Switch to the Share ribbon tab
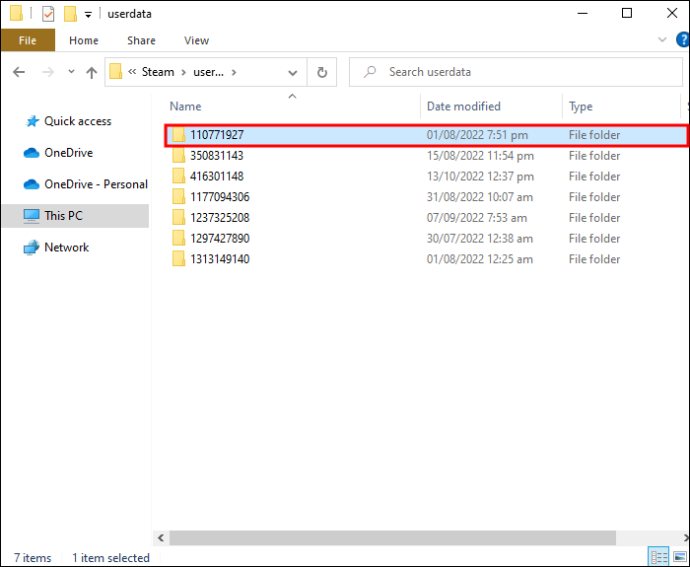Screen dimensions: 690x567 [141, 40]
